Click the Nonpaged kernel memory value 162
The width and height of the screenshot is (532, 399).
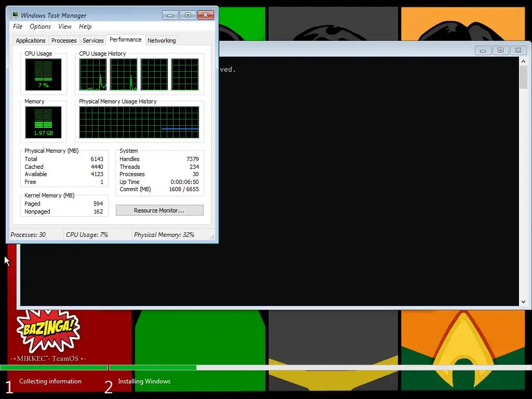pos(98,212)
